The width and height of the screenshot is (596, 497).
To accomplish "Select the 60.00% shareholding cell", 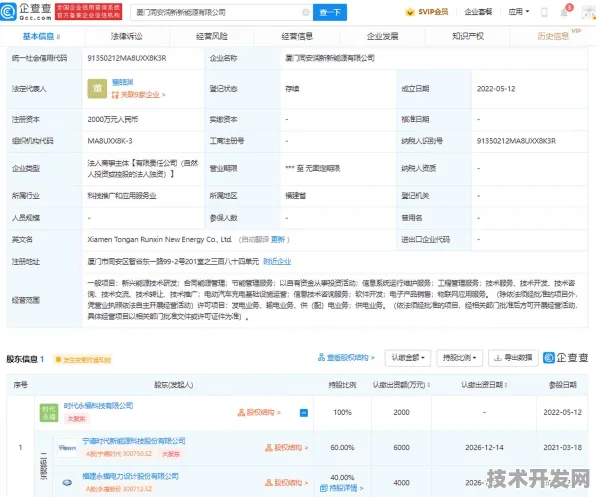I will tap(342, 448).
